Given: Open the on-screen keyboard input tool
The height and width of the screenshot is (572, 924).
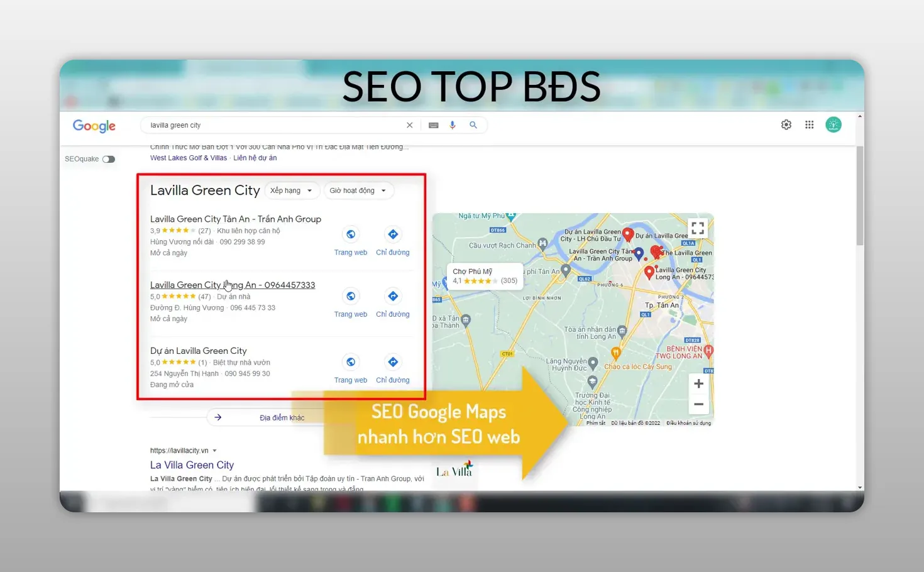Looking at the screenshot, I should click(x=433, y=125).
